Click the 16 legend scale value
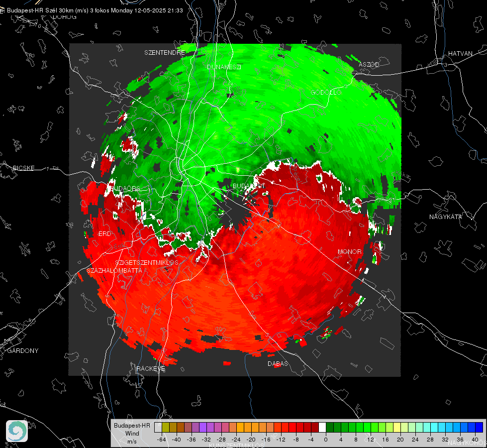Screen dimensions: 487x448 pos(386,440)
